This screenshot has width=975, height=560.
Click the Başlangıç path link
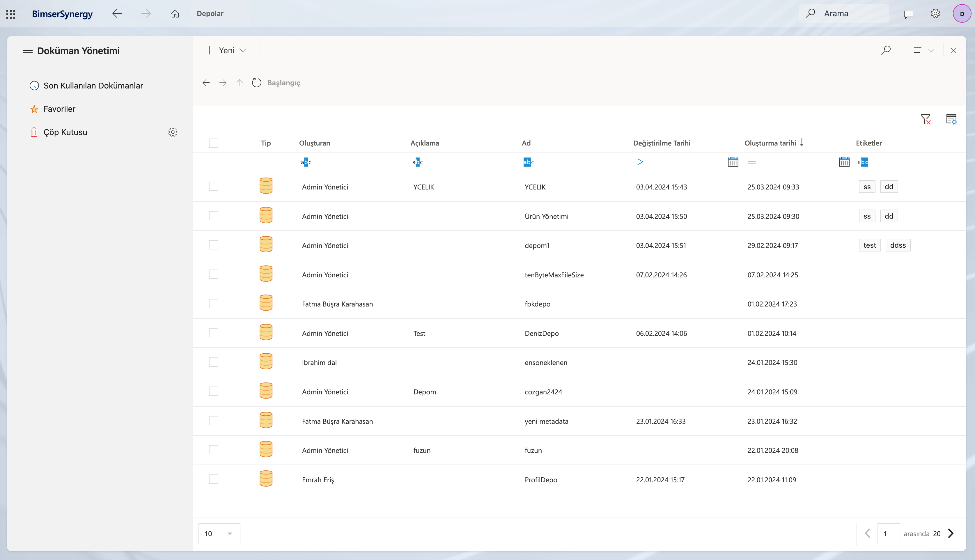[284, 83]
